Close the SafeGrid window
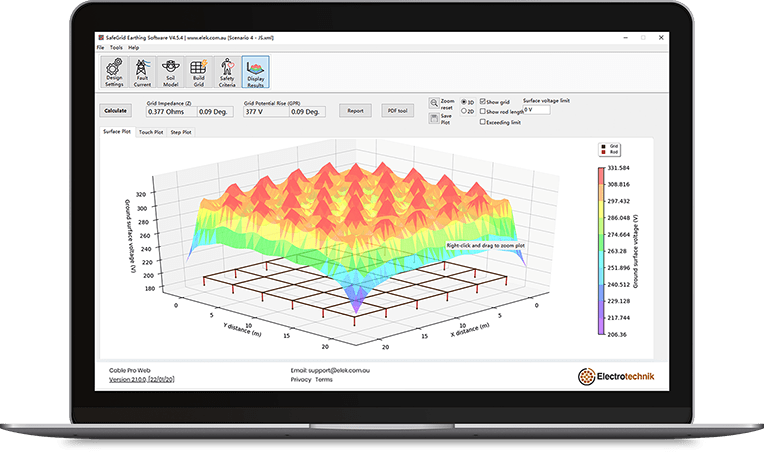Screen dimensions: 764x452 pos(661,38)
